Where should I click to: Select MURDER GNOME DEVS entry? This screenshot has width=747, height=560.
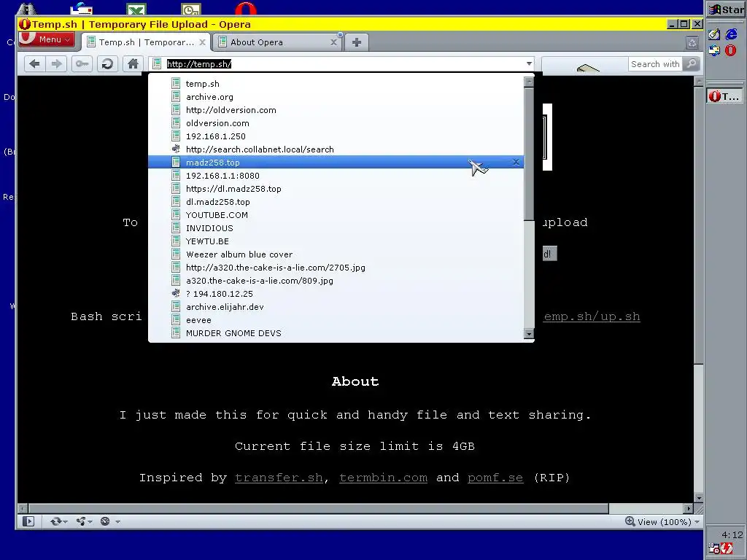click(x=336, y=333)
